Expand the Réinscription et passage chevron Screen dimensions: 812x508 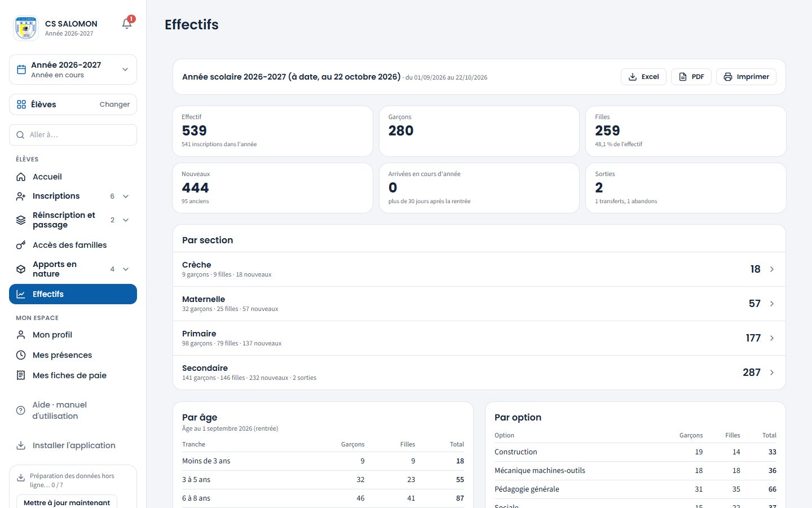click(x=126, y=220)
